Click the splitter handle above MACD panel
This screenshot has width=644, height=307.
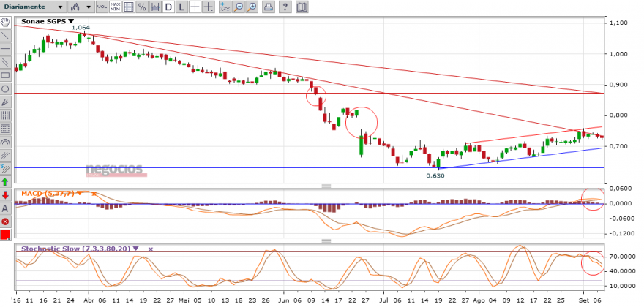pos(326,186)
